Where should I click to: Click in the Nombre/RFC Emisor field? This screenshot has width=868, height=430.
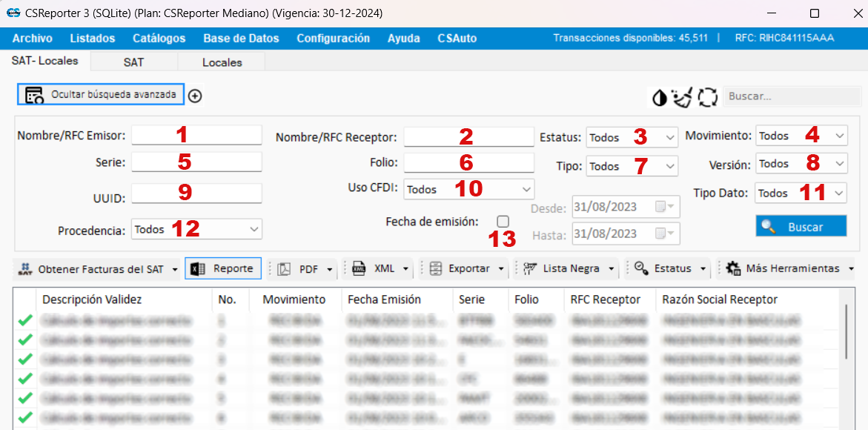click(x=196, y=135)
